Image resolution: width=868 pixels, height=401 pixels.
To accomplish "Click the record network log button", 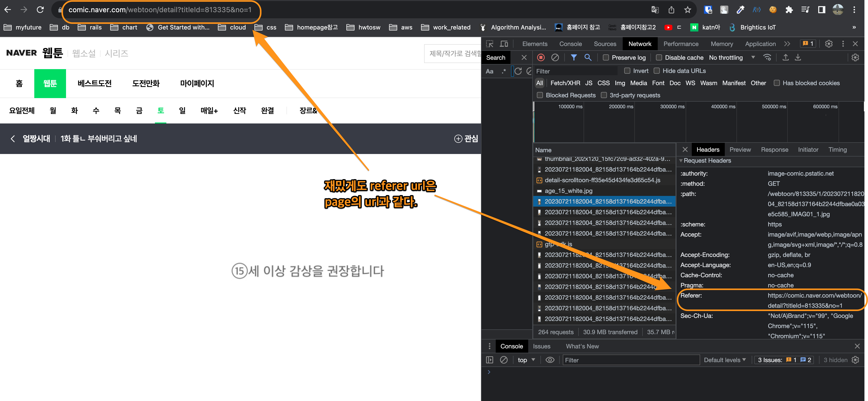I will [x=541, y=58].
